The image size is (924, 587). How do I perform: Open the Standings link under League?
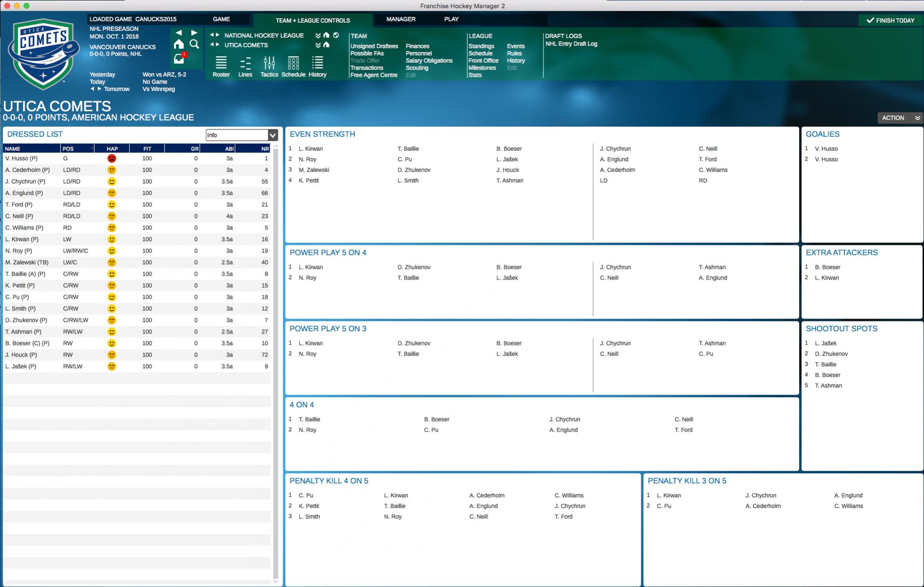point(481,46)
